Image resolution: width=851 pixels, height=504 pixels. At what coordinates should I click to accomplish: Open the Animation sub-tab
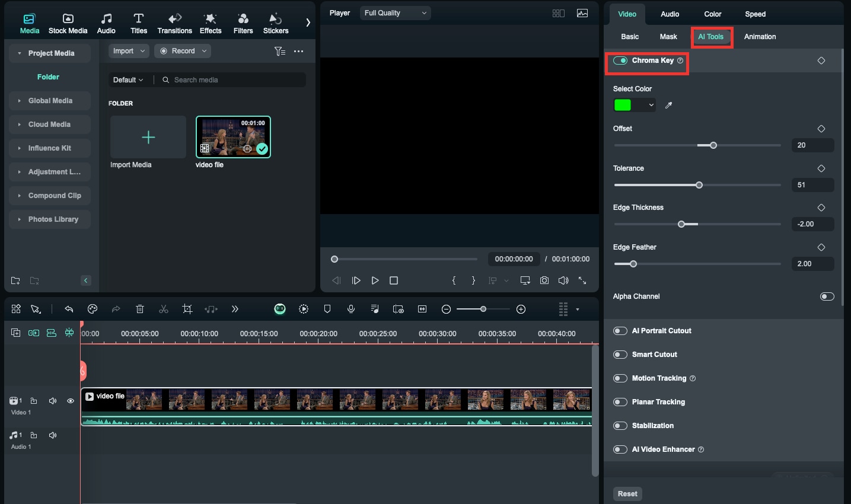pos(760,37)
